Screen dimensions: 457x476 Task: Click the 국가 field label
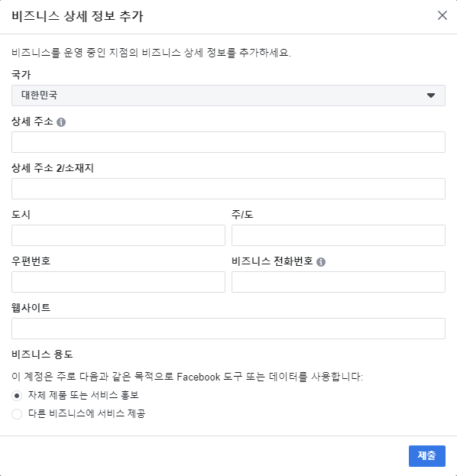coord(21,75)
